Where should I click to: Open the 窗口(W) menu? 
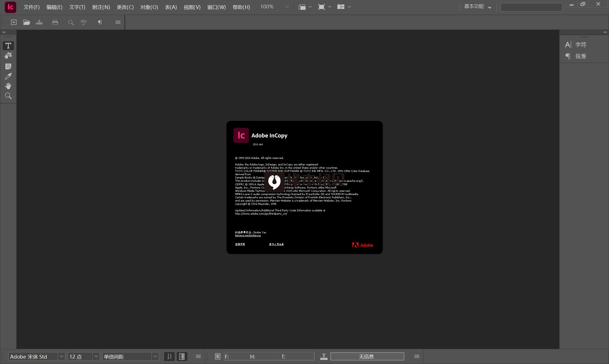(x=216, y=7)
